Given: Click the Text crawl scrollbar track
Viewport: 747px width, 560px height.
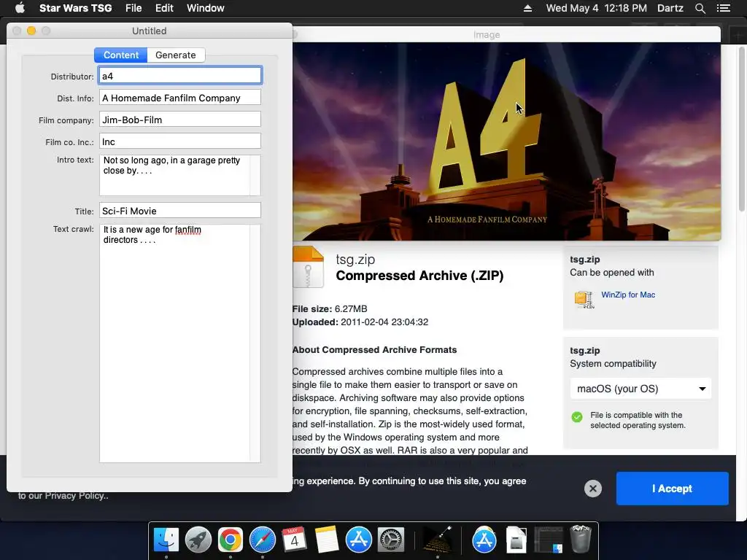Looking at the screenshot, I should point(255,343).
